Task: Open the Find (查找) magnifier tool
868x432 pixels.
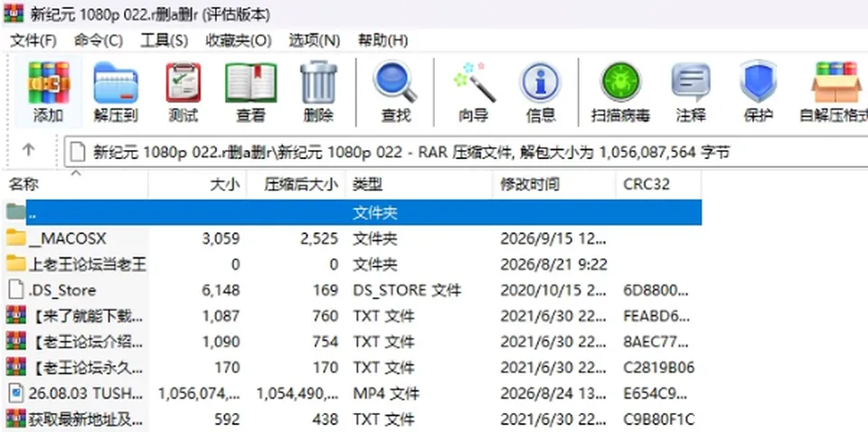Action: 395,83
